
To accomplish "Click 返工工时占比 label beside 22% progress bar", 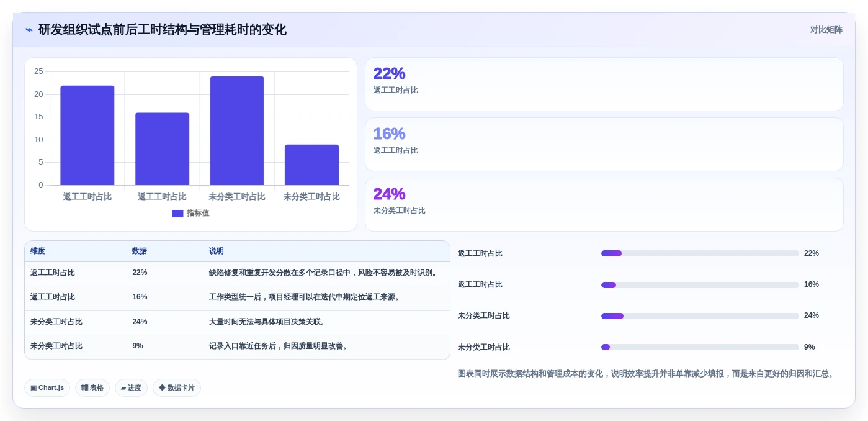I will coord(480,253).
